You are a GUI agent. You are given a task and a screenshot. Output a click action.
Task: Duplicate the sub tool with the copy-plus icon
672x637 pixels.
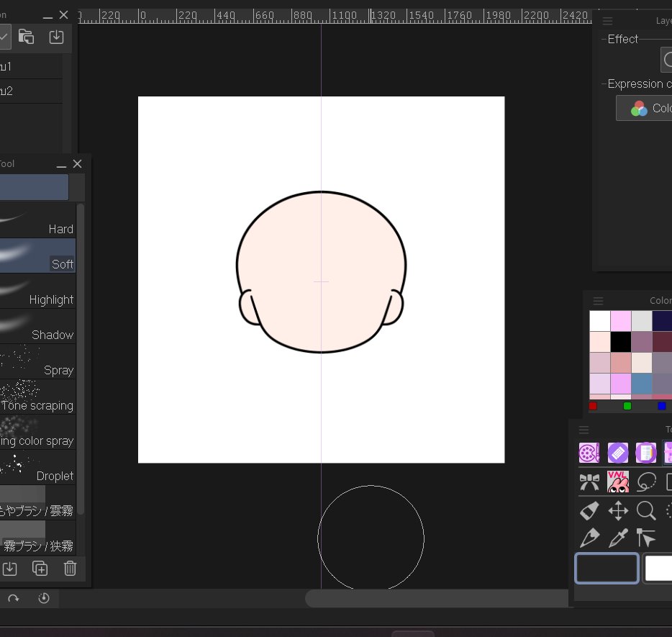[40, 569]
